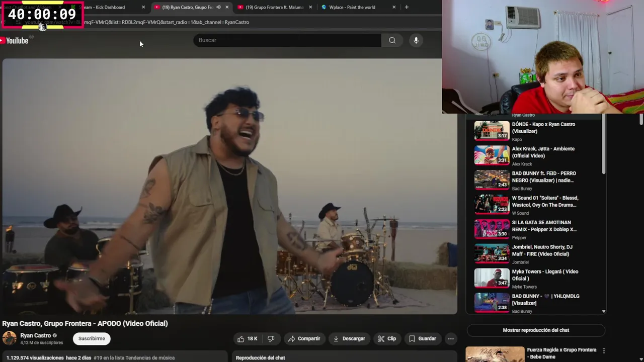Click the page scrollbar at right edge
The width and height of the screenshot is (644, 362).
pos(641,119)
